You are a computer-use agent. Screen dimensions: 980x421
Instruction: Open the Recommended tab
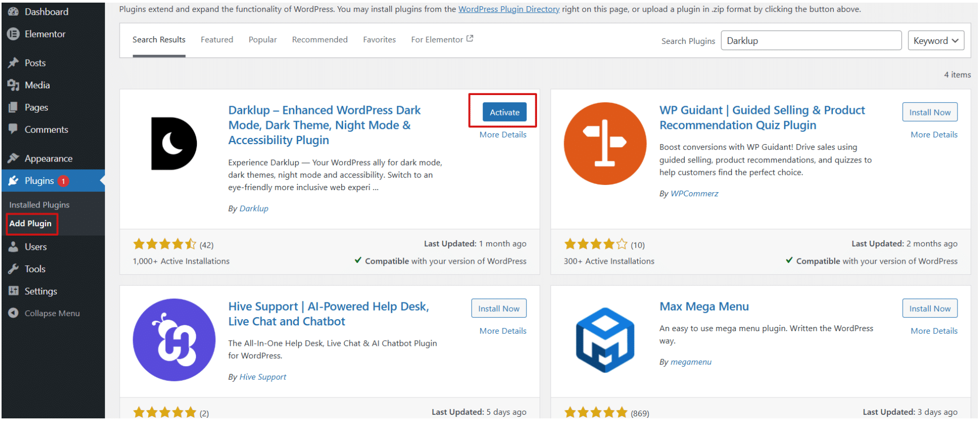320,40
